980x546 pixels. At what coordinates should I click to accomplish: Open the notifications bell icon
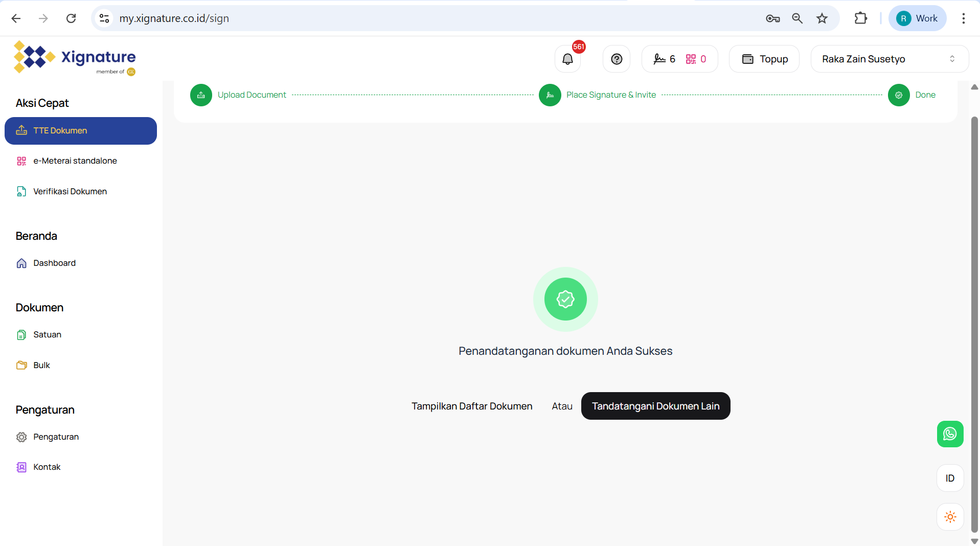(567, 59)
